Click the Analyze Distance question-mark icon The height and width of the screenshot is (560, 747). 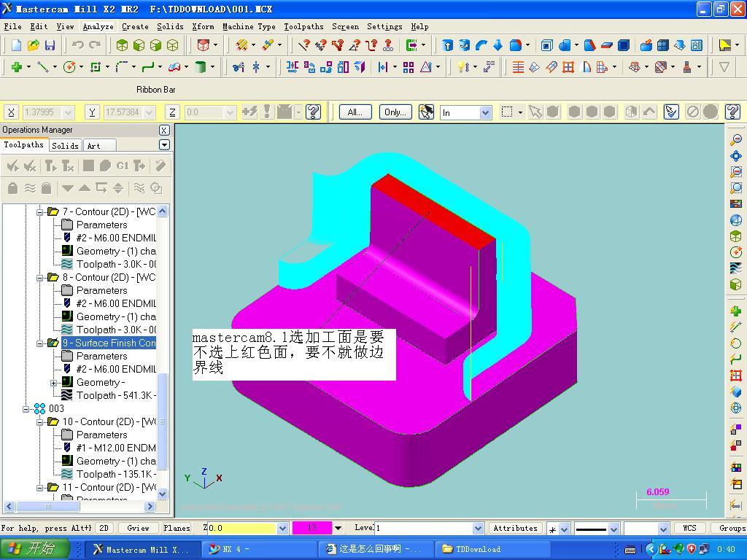[x=321, y=45]
